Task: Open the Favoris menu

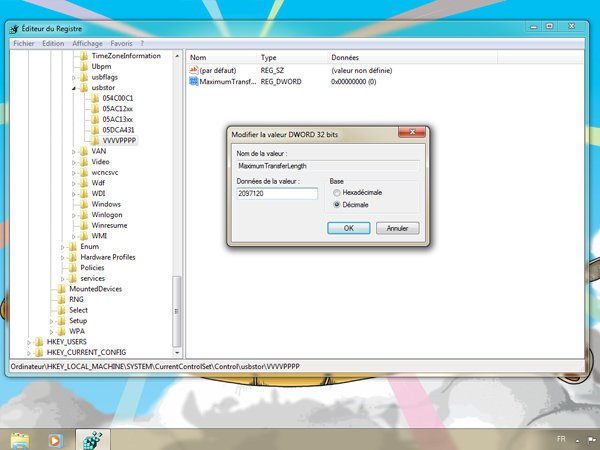Action: [x=121, y=44]
